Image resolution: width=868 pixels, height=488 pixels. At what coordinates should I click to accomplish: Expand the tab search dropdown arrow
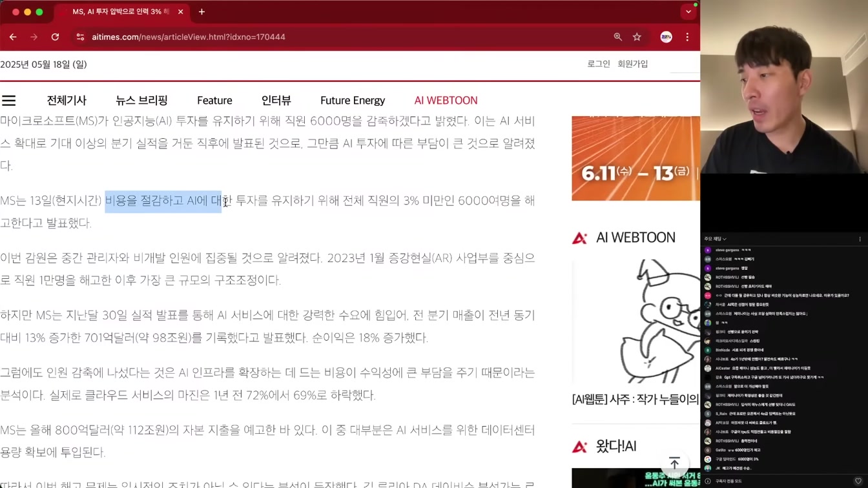[688, 12]
